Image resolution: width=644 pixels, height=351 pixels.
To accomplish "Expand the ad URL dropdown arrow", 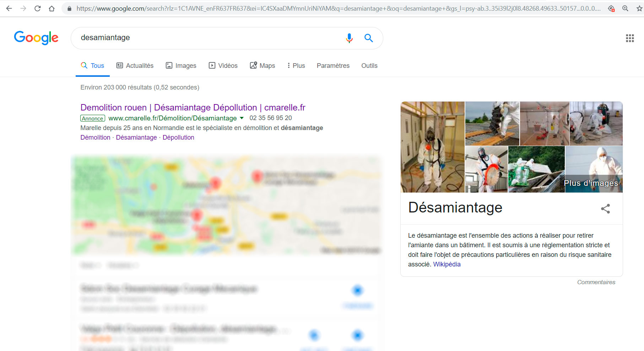I will coord(242,118).
